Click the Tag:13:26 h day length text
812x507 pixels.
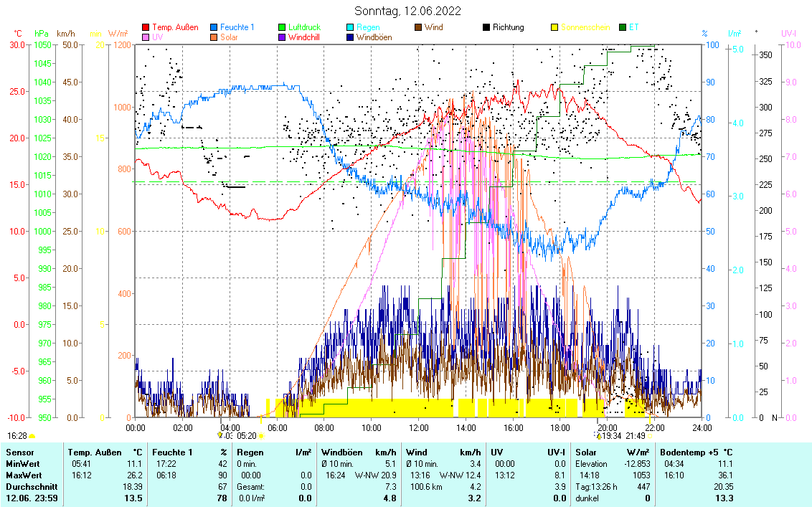[x=597, y=487]
